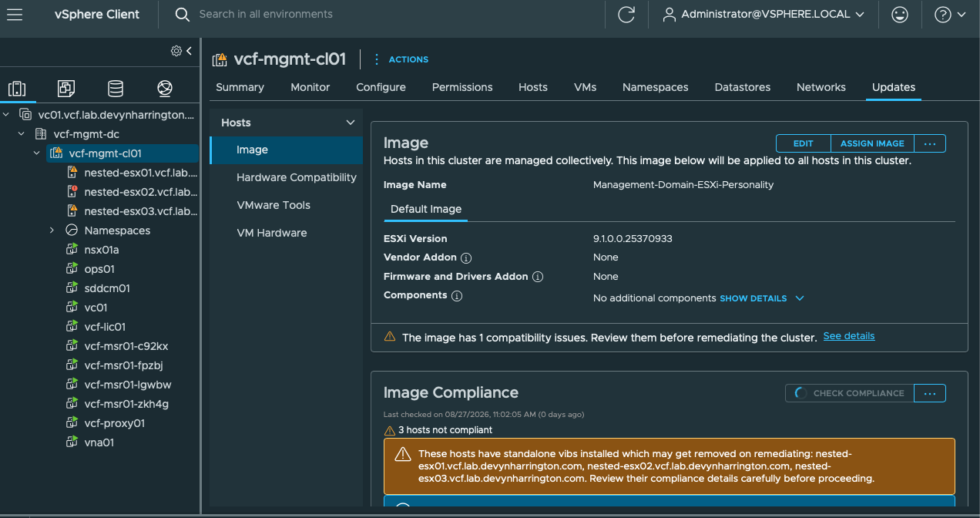The image size is (980, 518).
Task: Collapse the navigation sidebar with arrow
Action: coord(190,51)
